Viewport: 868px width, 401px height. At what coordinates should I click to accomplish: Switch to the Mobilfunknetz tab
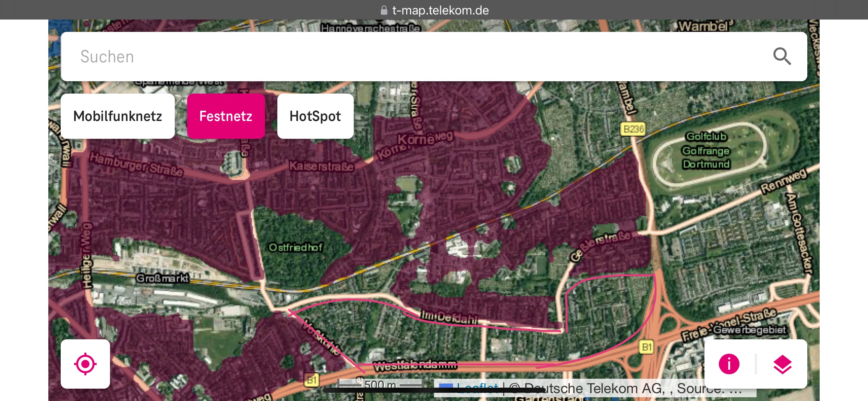click(118, 116)
